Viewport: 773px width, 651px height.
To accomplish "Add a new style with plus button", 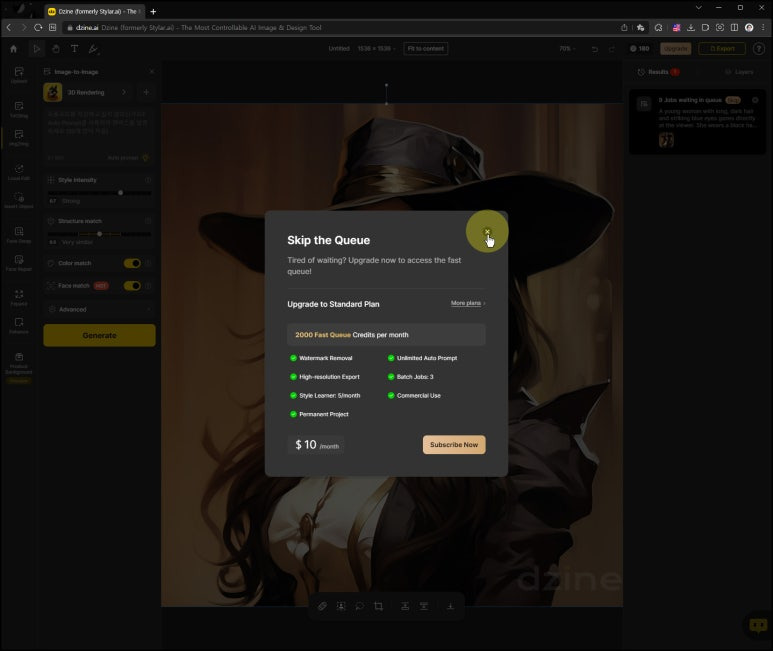I will coord(146,92).
